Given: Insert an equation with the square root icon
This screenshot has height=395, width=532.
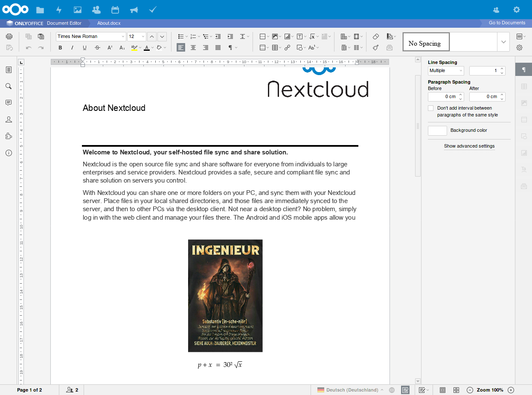Looking at the screenshot, I should [312, 37].
